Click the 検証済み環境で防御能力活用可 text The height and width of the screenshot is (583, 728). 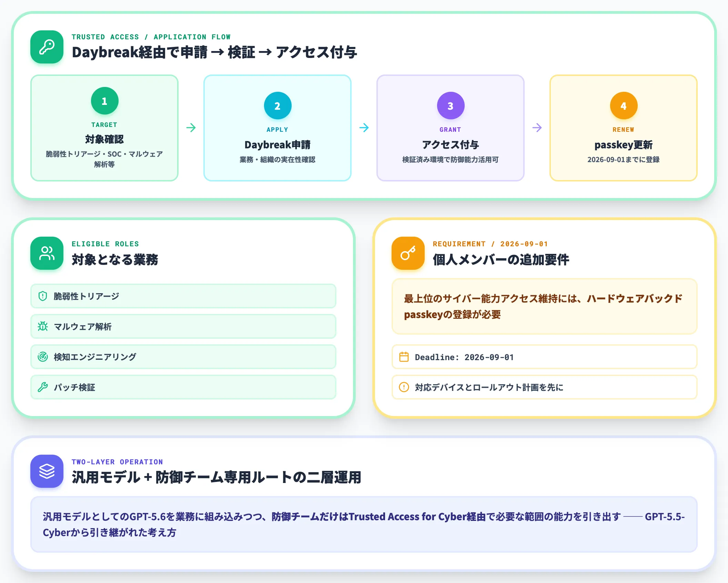(451, 159)
